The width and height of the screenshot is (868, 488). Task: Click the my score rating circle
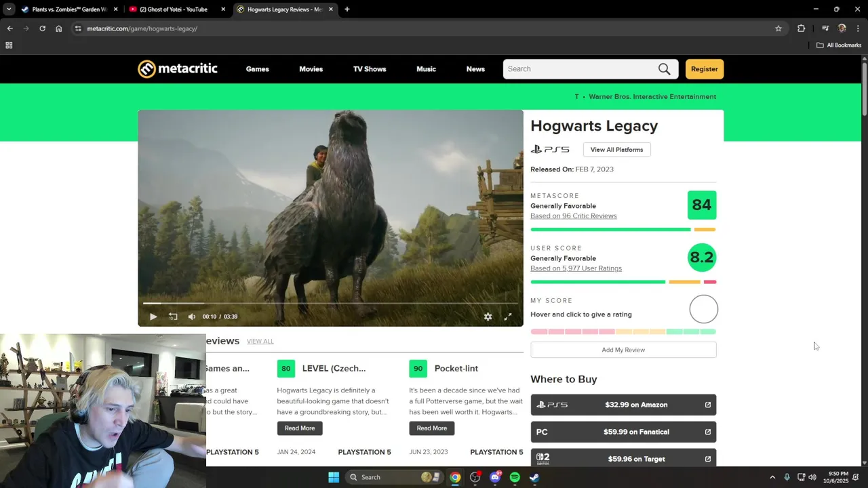[x=703, y=309]
